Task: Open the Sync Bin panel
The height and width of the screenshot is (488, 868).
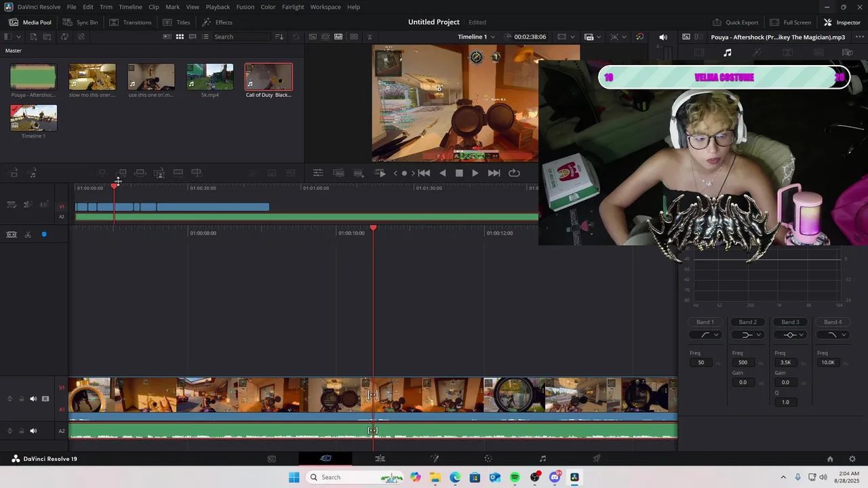Action: click(x=80, y=22)
